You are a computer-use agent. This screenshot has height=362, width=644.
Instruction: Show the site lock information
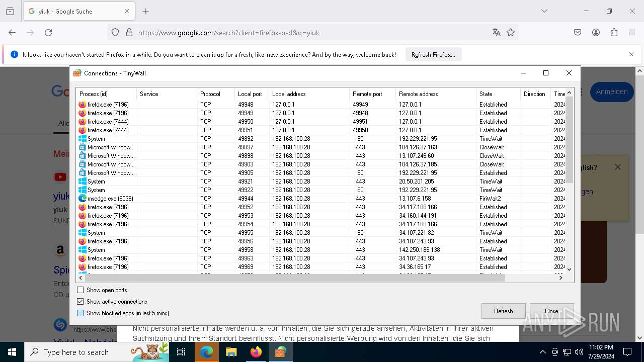pos(129,33)
